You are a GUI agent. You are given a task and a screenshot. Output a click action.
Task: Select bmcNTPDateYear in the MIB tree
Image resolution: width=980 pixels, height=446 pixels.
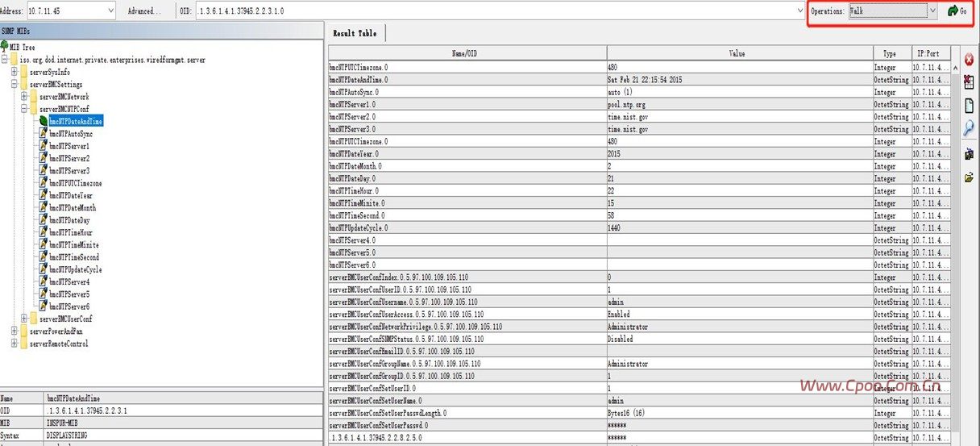pos(71,195)
